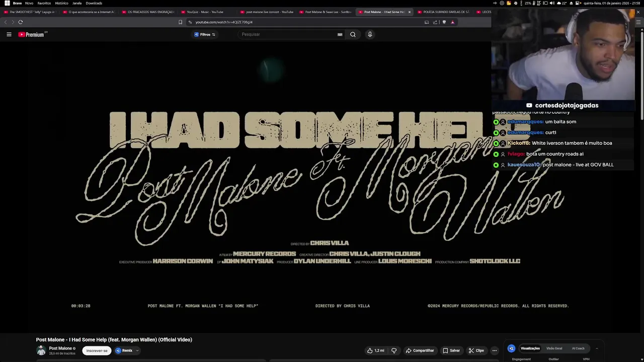Close the overlay with the X near webcam
The width and height of the screenshot is (644, 362).
tap(638, 12)
